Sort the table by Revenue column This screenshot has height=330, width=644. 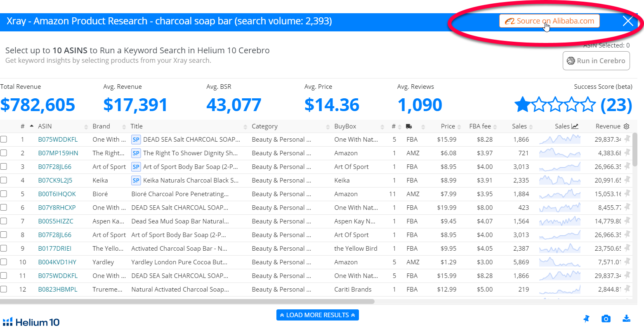pyautogui.click(x=608, y=126)
